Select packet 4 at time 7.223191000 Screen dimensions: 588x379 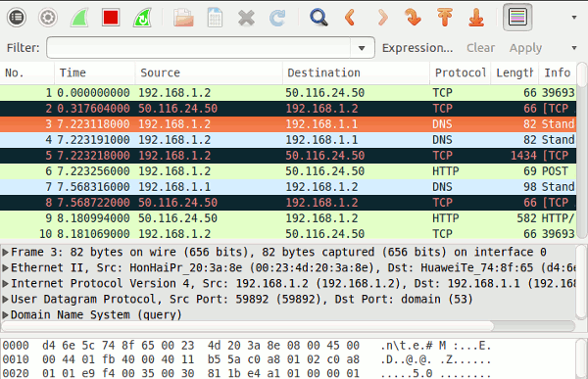(x=288, y=140)
